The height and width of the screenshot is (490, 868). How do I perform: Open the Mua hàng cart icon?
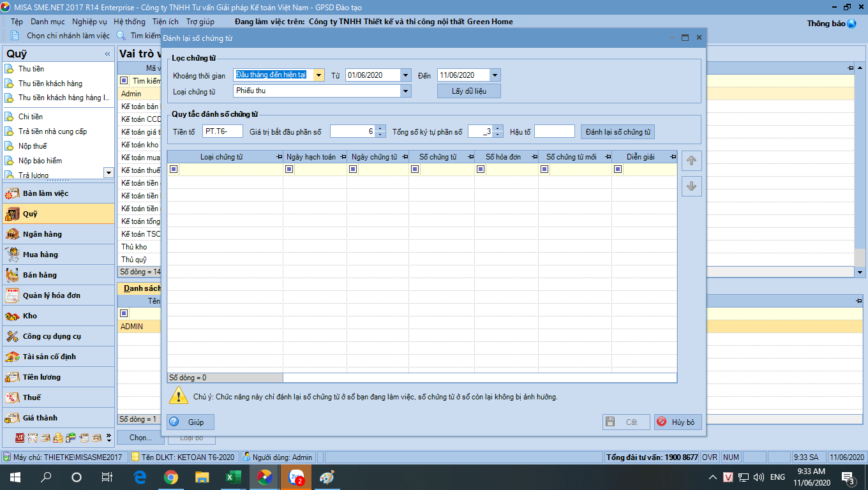(x=12, y=255)
